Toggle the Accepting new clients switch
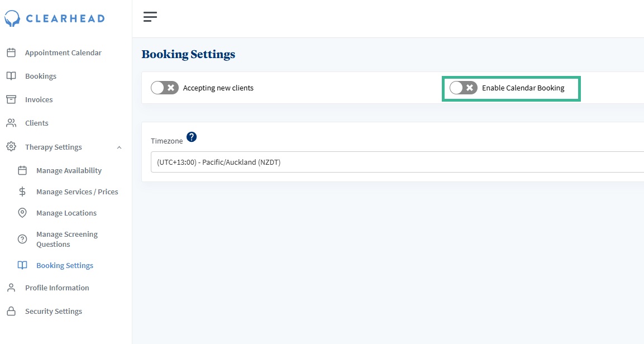 click(x=165, y=88)
